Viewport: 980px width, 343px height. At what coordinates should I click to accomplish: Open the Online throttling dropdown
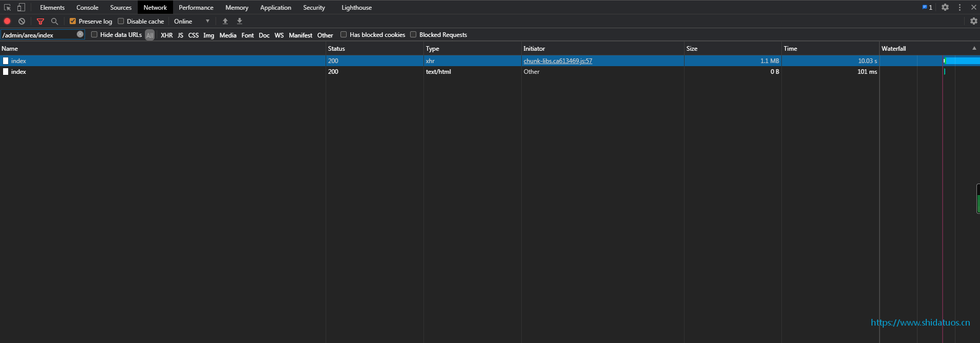tap(191, 21)
